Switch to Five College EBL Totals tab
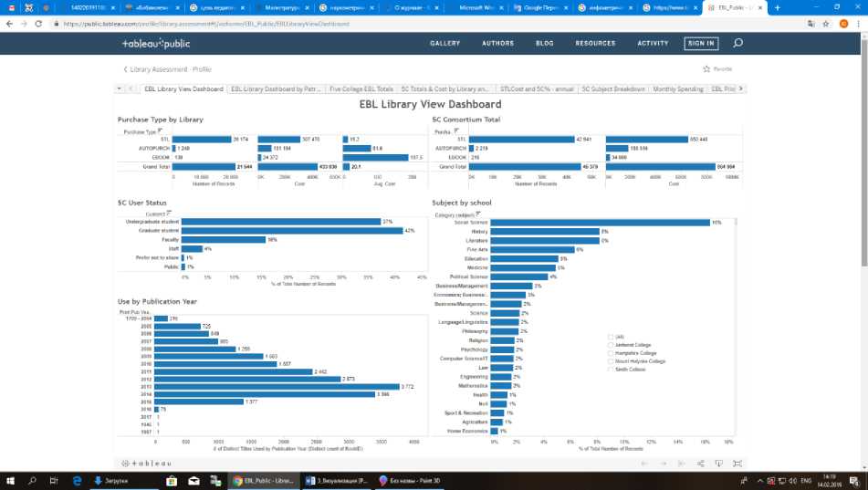This screenshot has width=868, height=490. tap(361, 89)
